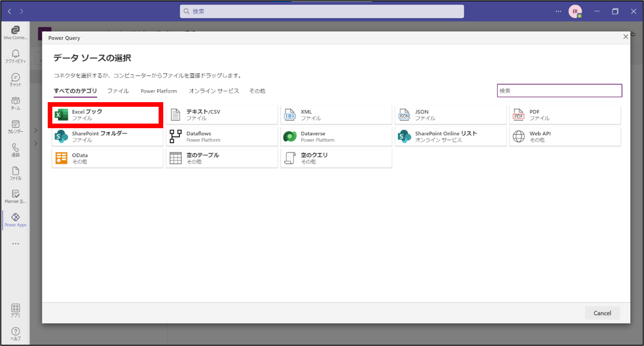Select the OData connector
This screenshot has height=346, width=644.
pyautogui.click(x=107, y=158)
